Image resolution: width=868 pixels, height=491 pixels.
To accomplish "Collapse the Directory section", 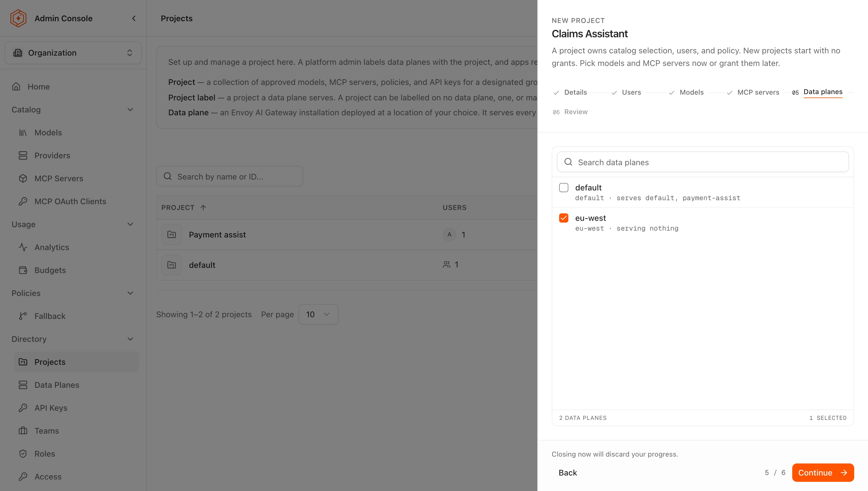I will [x=130, y=339].
